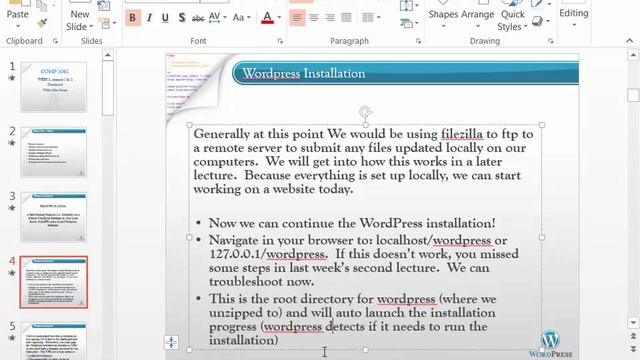Align text left

click(297, 18)
